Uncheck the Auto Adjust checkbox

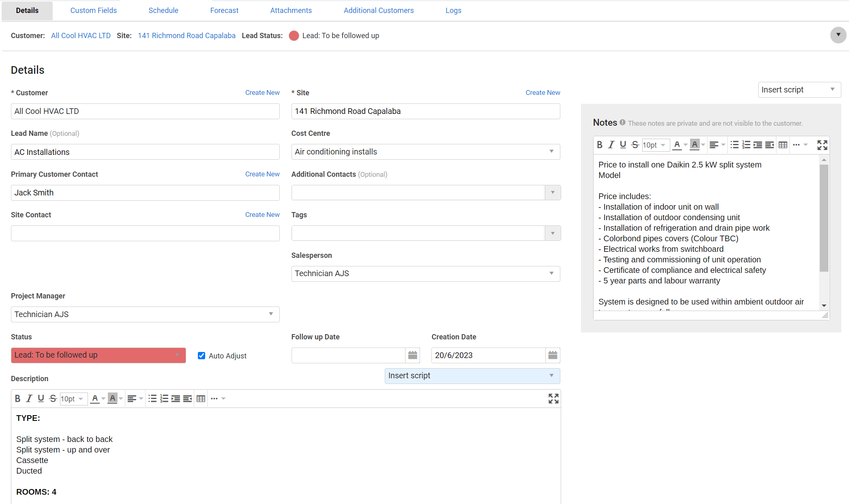[202, 356]
